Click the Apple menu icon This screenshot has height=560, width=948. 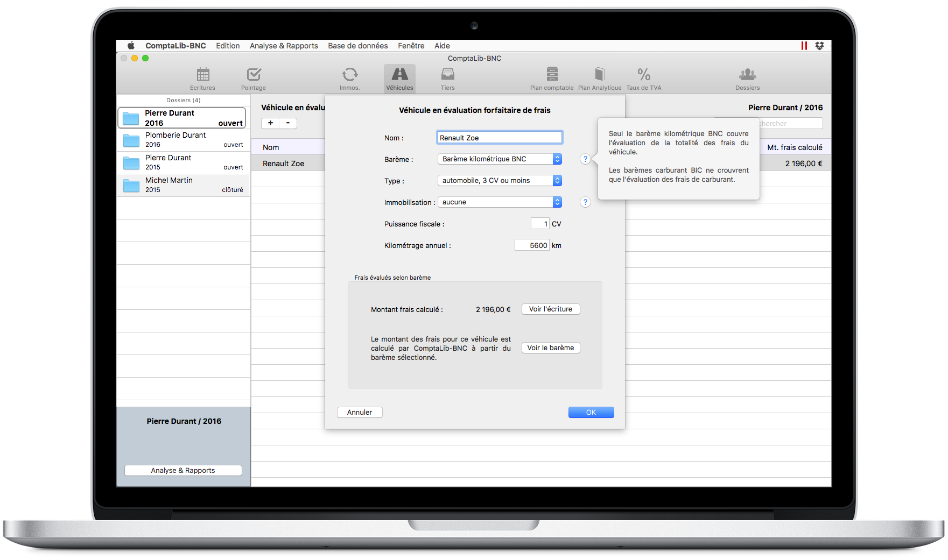coord(131,46)
